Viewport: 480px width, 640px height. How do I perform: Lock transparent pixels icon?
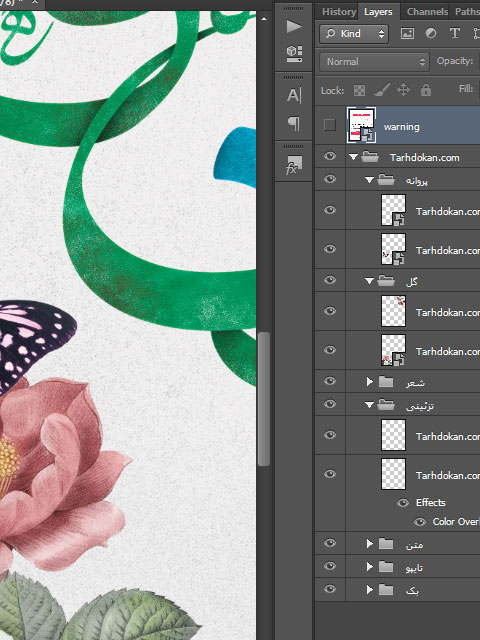359,90
